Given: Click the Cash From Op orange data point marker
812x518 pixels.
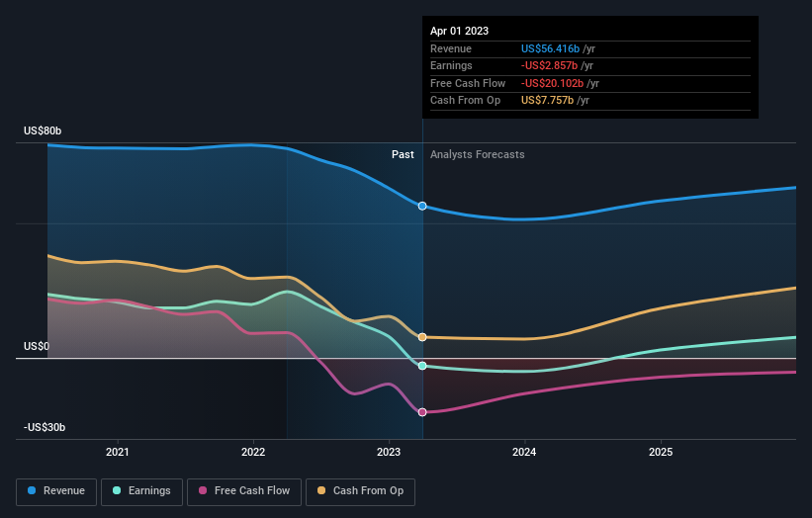Looking at the screenshot, I should click(x=422, y=337).
